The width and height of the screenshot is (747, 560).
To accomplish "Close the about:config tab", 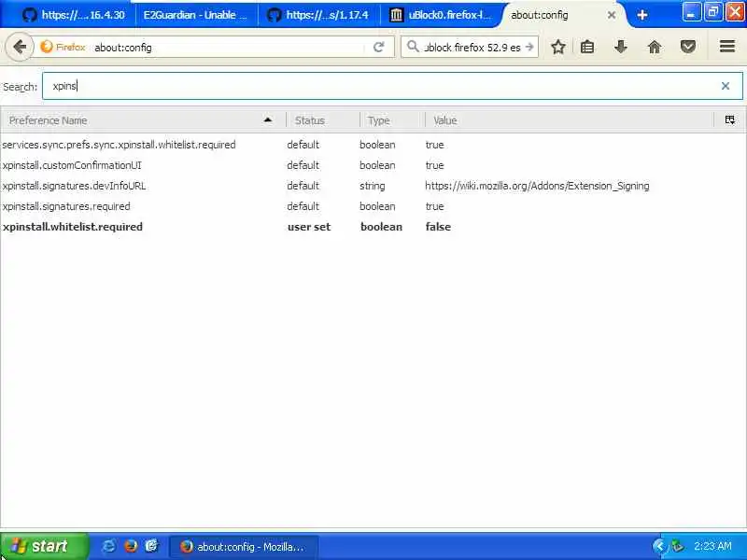I will (x=612, y=15).
